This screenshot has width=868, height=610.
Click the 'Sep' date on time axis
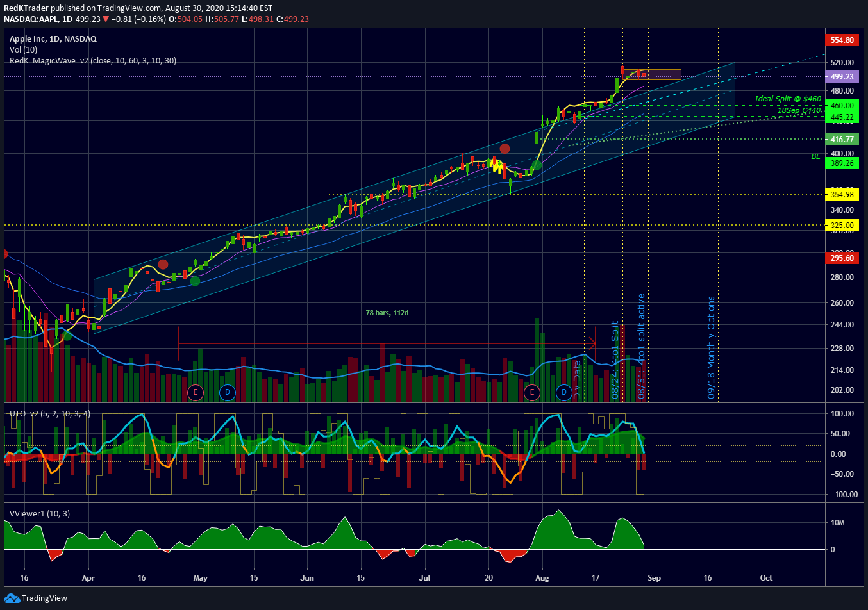click(x=654, y=578)
